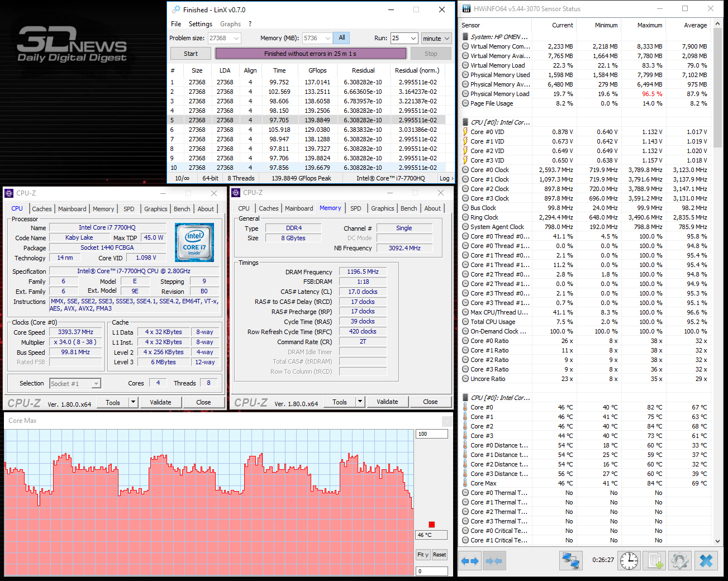Switch to Mainboard tab in left CPU-Z window
728x581 pixels.
coord(72,209)
